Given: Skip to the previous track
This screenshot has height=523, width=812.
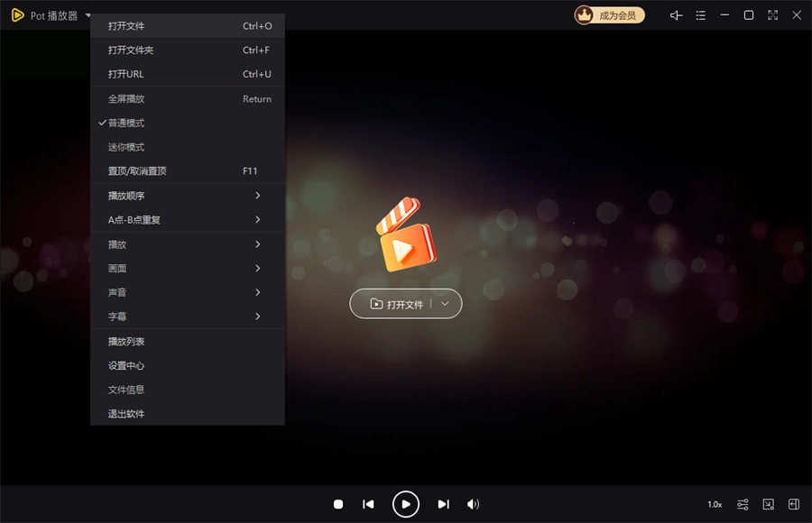Looking at the screenshot, I should coord(368,504).
